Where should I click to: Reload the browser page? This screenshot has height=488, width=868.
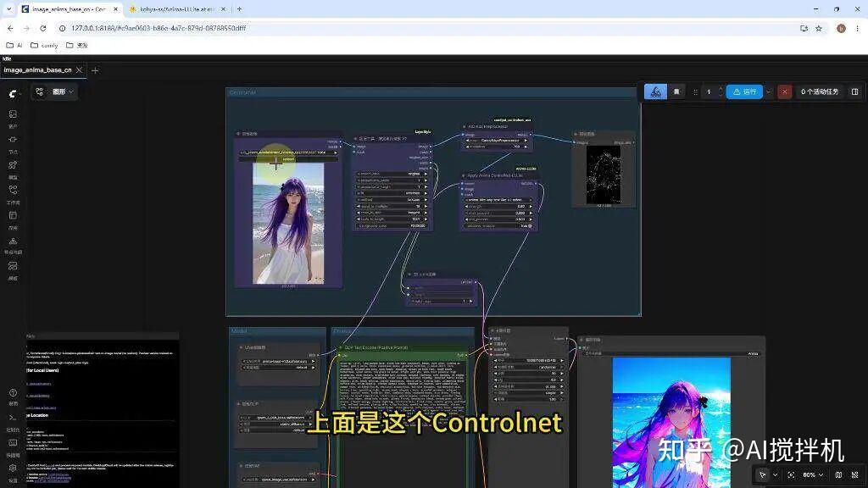[43, 28]
